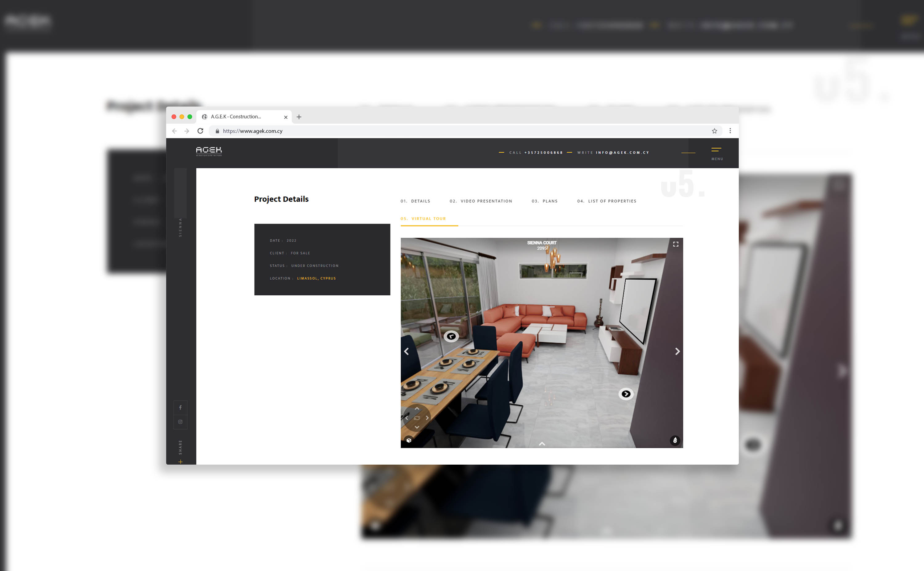Screen dimensions: 924x571
Task: Click the floor hotspot arrow near the TV unit
Action: 626,394
